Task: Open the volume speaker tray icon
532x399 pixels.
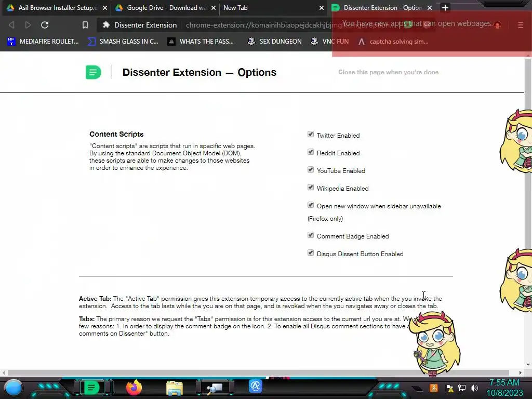Action: 474,388
